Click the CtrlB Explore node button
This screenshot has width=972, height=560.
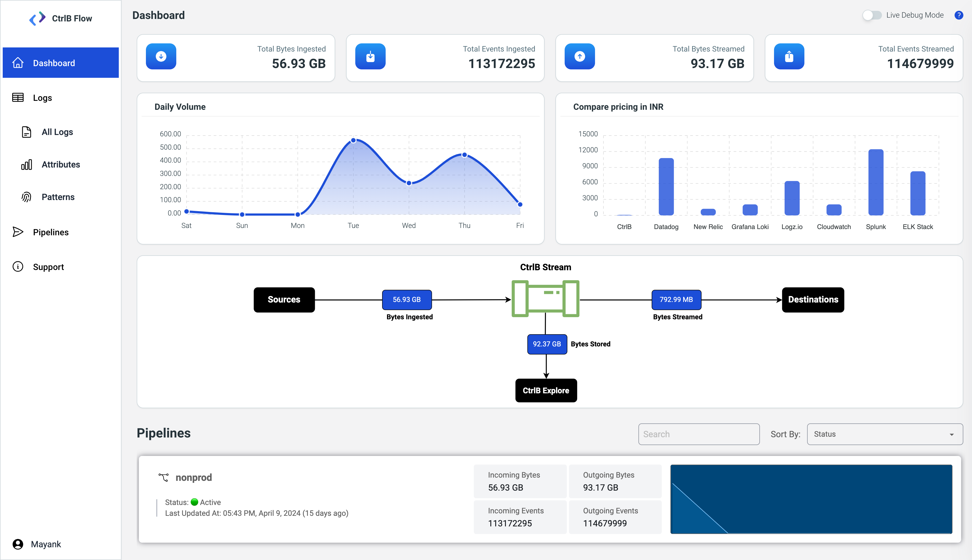click(546, 390)
